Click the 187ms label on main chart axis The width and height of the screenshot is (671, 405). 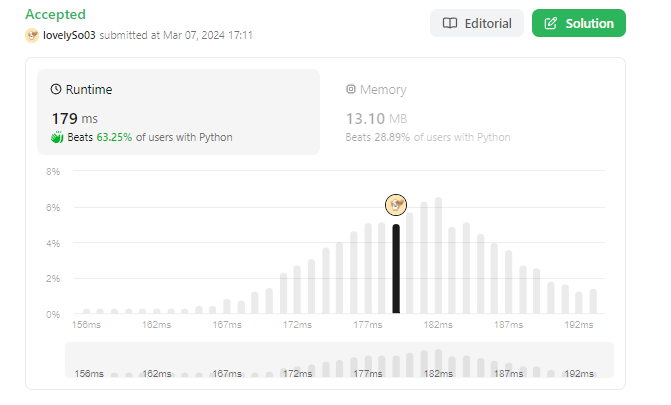click(x=508, y=325)
